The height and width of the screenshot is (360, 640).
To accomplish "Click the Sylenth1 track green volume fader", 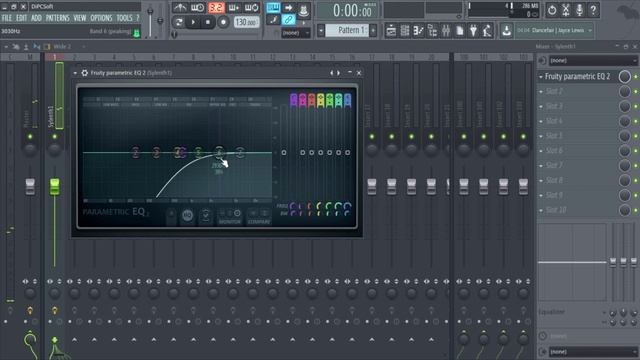I will click(55, 187).
